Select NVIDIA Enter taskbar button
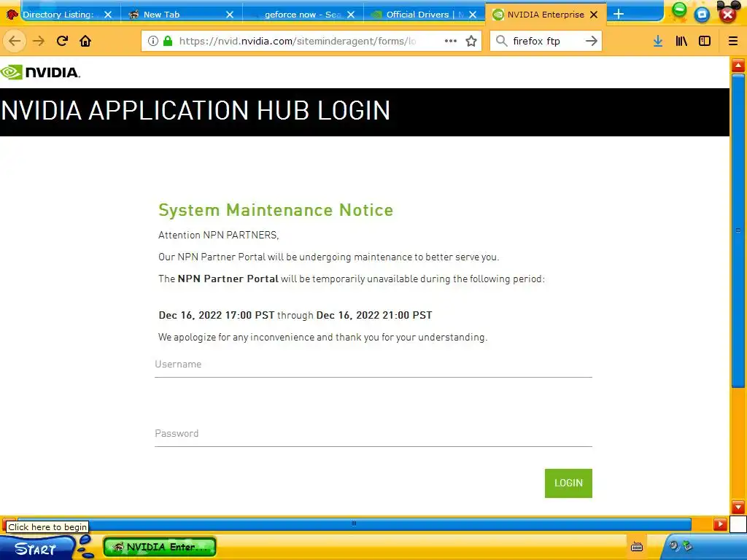This screenshot has height=560, width=747. click(x=160, y=547)
